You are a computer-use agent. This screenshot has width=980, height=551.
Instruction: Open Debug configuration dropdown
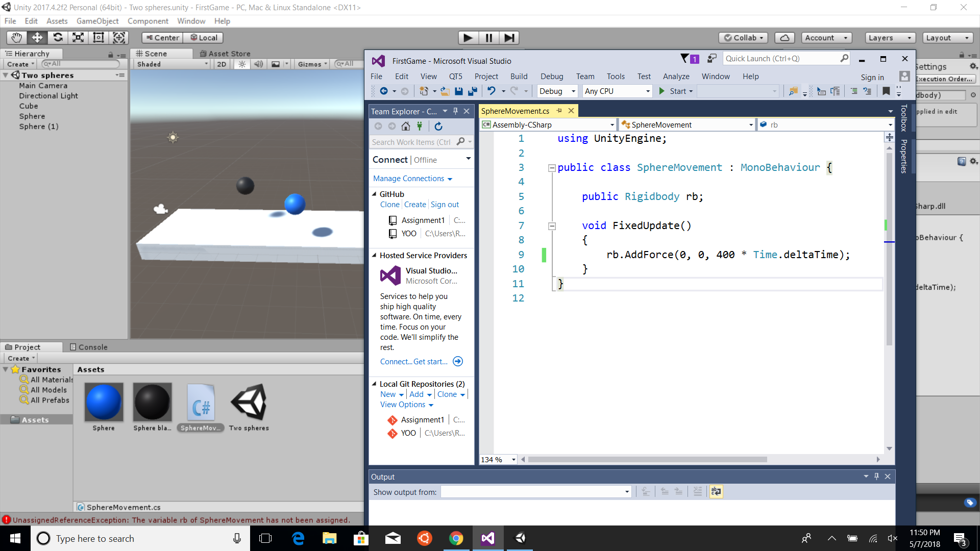557,91
